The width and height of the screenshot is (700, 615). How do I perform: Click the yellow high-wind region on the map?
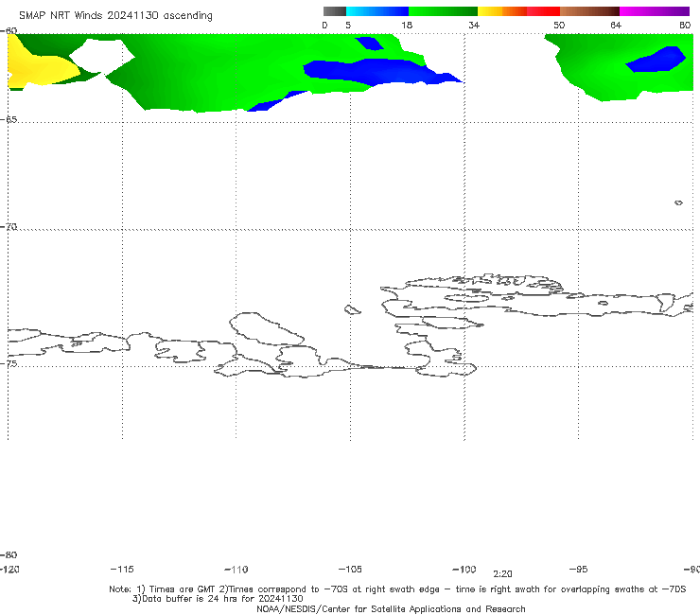[x=38, y=67]
